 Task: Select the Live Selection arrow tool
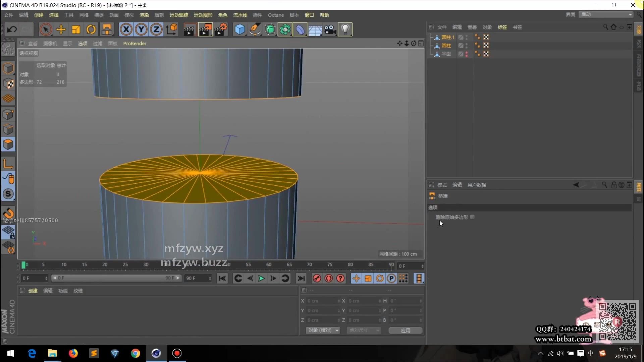[x=46, y=29]
